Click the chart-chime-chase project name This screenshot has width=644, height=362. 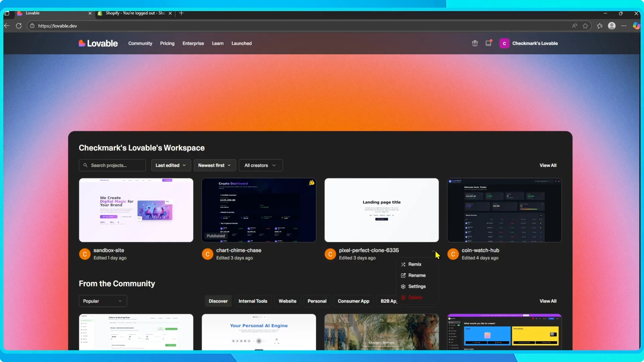239,250
